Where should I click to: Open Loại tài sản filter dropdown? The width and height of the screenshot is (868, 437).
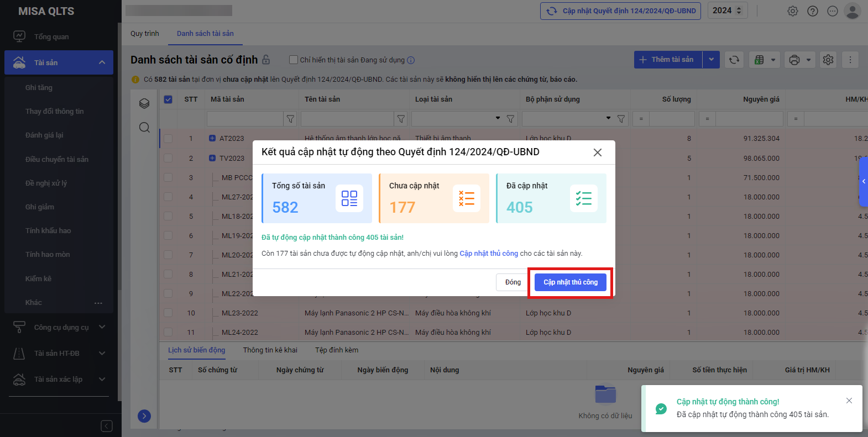click(498, 118)
